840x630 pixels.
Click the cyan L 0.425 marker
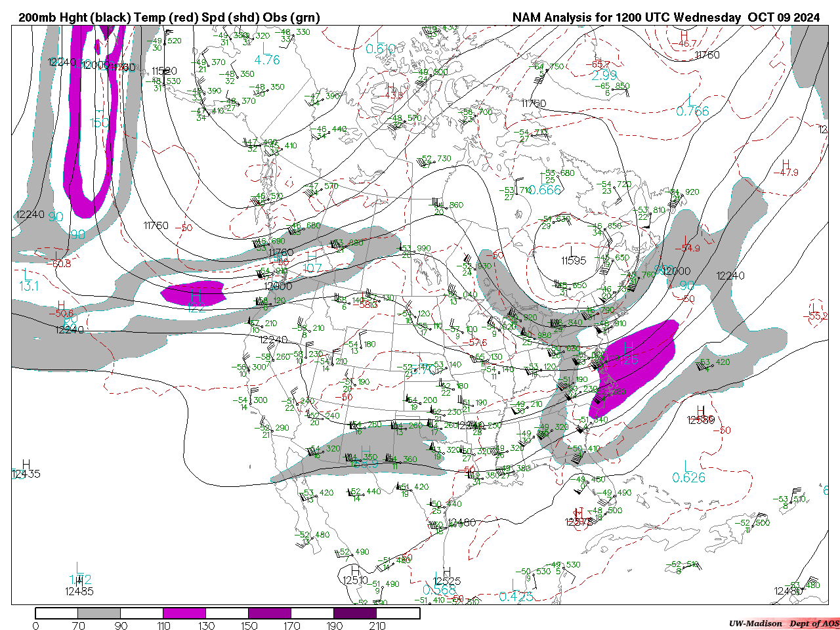point(516,591)
